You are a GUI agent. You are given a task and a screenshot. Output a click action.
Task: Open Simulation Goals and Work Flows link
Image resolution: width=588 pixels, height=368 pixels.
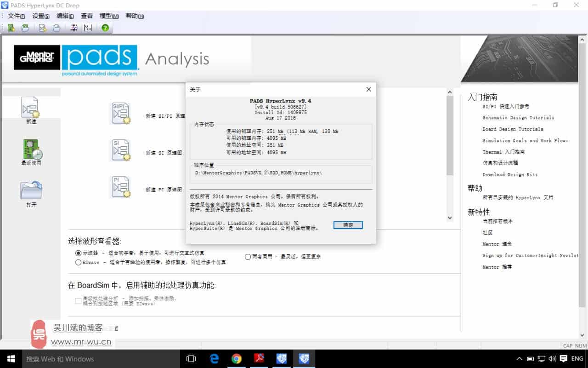pos(525,141)
